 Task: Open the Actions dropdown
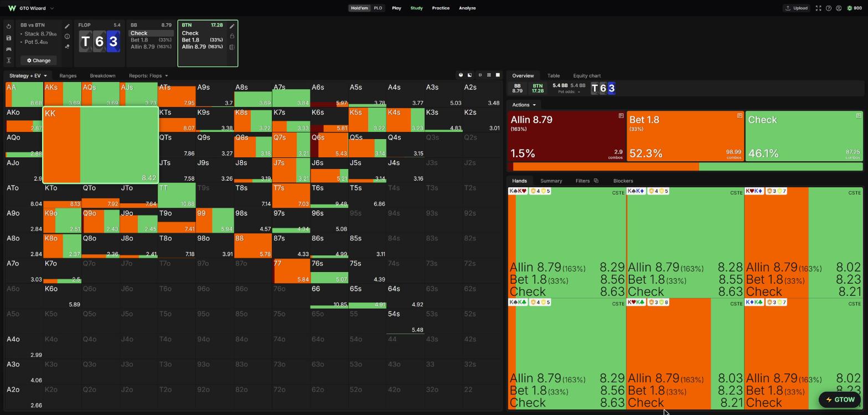(524, 105)
